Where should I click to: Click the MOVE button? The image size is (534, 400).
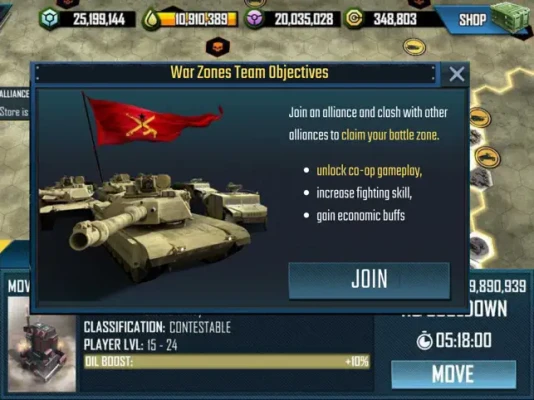click(453, 374)
